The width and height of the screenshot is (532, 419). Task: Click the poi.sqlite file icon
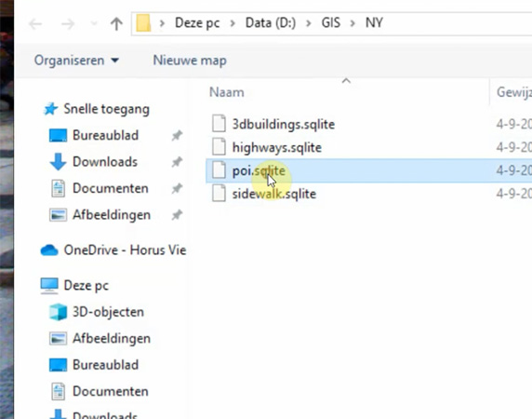pos(219,169)
